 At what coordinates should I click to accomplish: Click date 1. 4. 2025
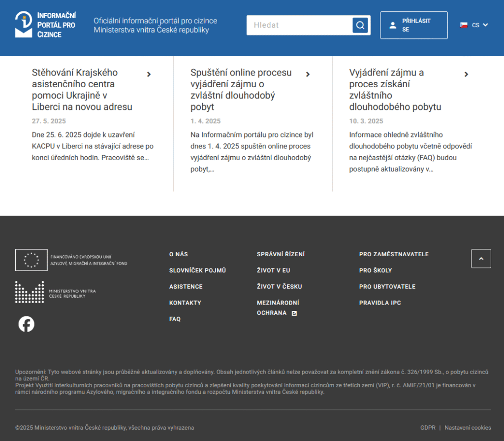click(205, 121)
